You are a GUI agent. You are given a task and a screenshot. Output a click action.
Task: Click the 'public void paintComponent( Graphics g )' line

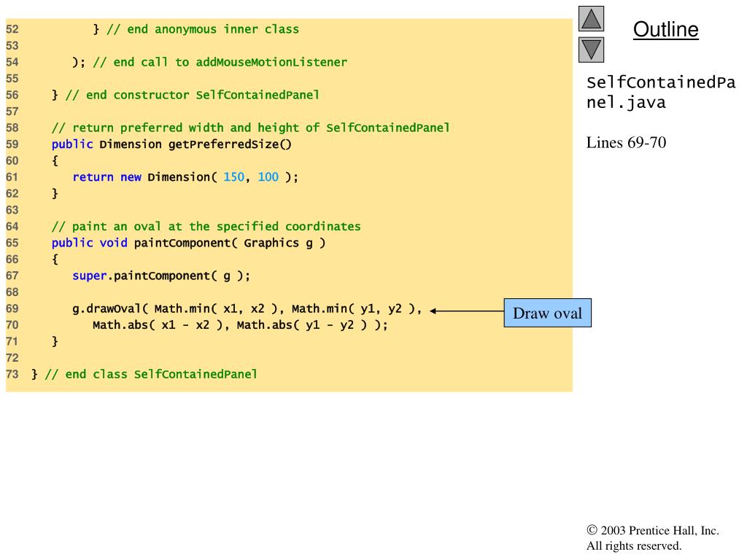(189, 243)
